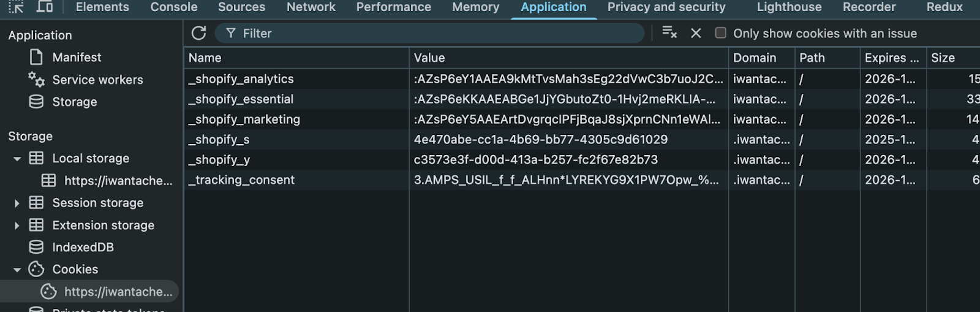Open the Sources tab
This screenshot has height=312, width=980.
pyautogui.click(x=242, y=7)
